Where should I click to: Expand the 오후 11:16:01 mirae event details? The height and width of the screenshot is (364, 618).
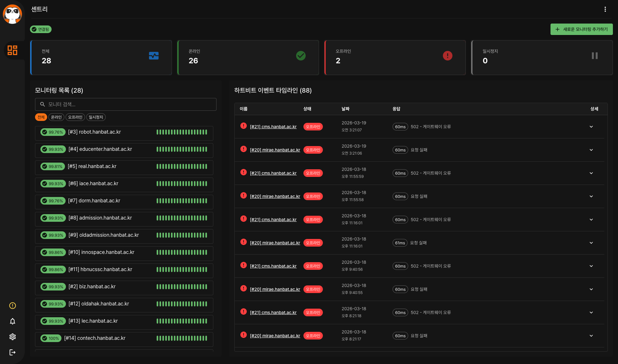click(x=591, y=243)
